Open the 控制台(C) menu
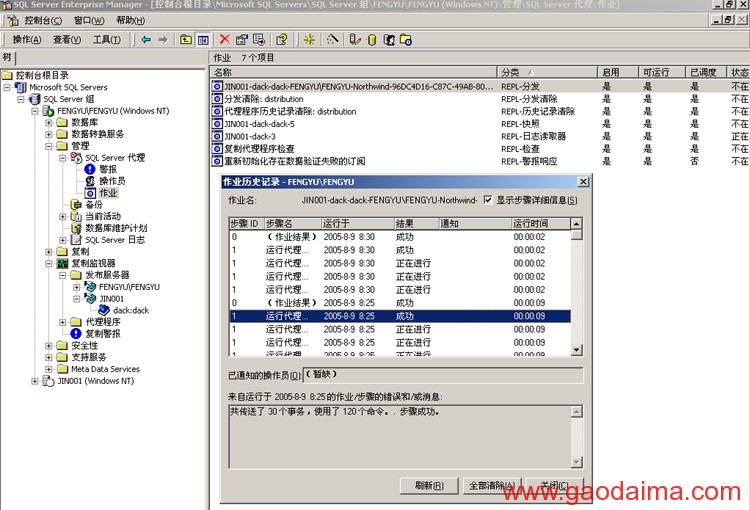Viewport: 750px width, 510px height. pos(43,21)
